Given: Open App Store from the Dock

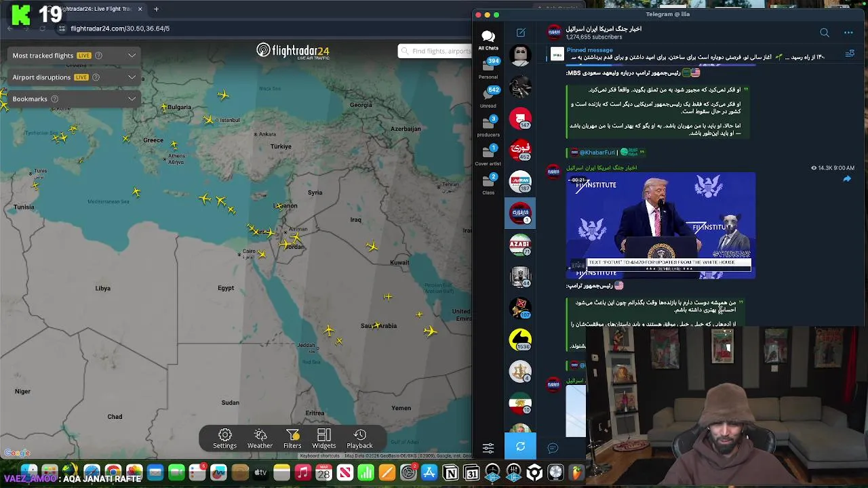Looking at the screenshot, I should [429, 472].
